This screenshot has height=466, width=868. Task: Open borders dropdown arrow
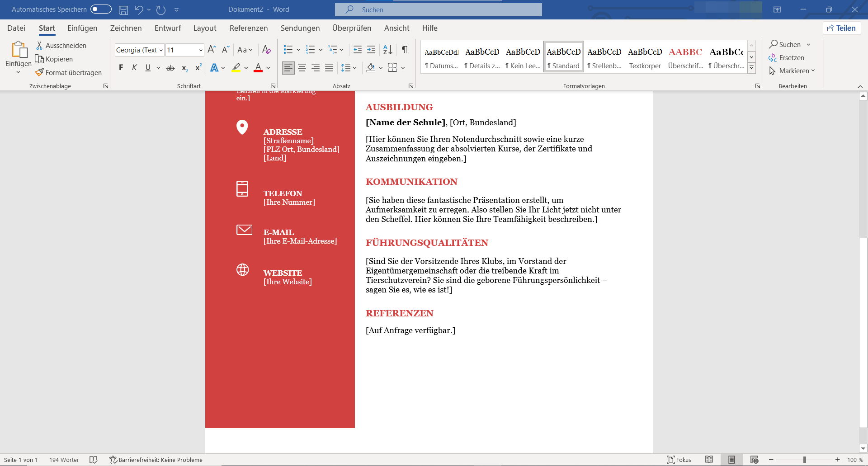pyautogui.click(x=403, y=68)
